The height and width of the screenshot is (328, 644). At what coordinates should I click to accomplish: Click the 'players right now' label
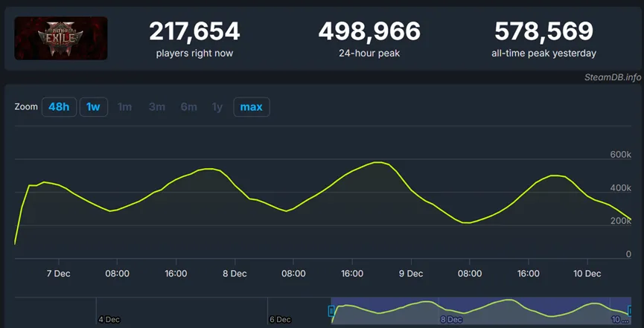click(194, 54)
